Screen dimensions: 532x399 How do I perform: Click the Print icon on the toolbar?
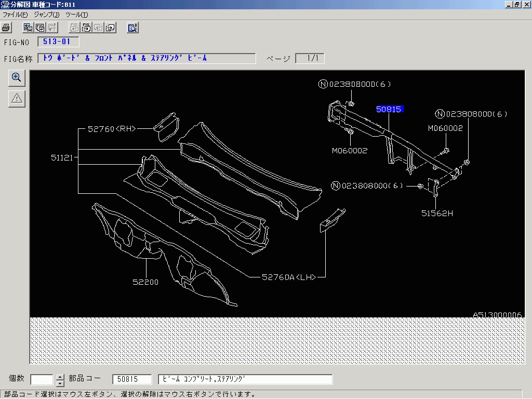pyautogui.click(x=6, y=27)
